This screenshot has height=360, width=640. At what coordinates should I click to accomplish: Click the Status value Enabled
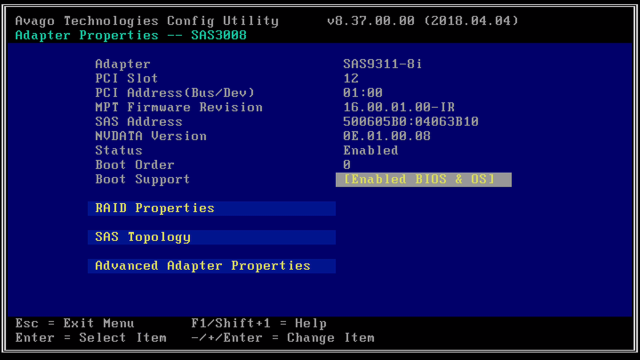point(371,151)
